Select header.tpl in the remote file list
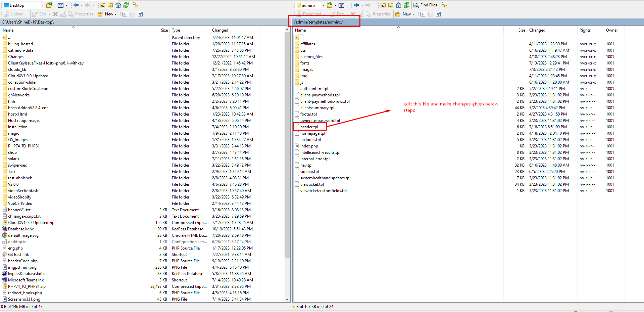This screenshot has height=312, width=644. point(309,127)
